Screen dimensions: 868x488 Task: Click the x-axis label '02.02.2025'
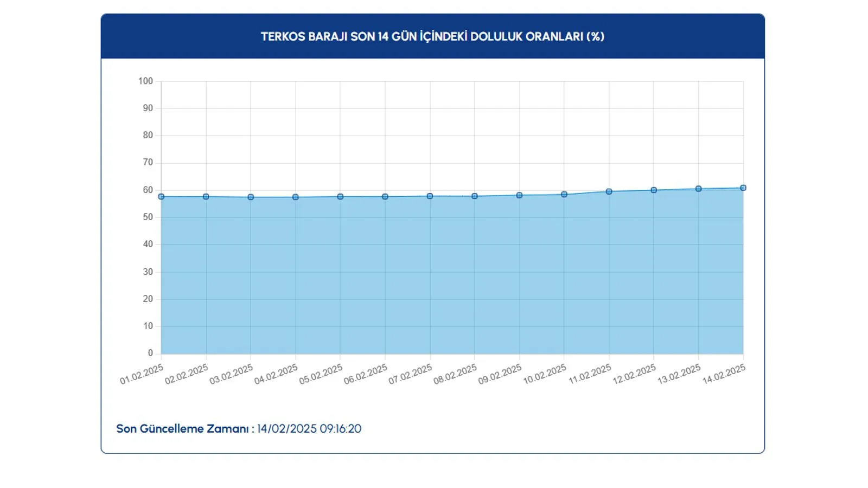[x=187, y=374]
